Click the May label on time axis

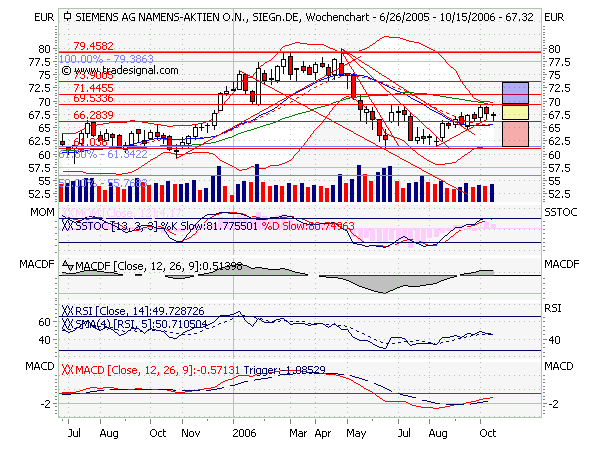point(356,434)
